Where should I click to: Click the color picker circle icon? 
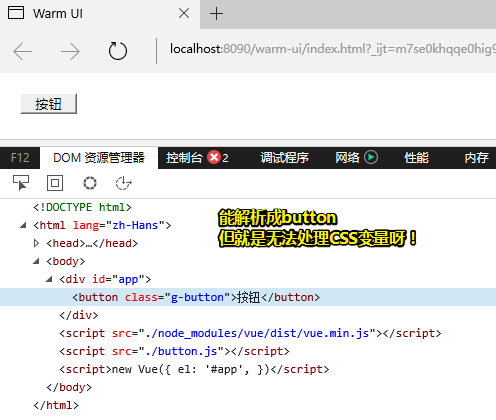coord(90,183)
